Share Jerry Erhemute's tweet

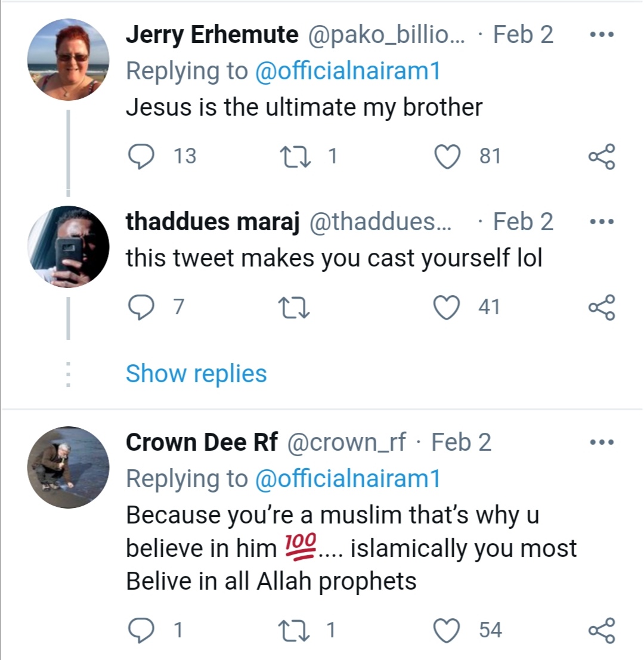pos(601,157)
